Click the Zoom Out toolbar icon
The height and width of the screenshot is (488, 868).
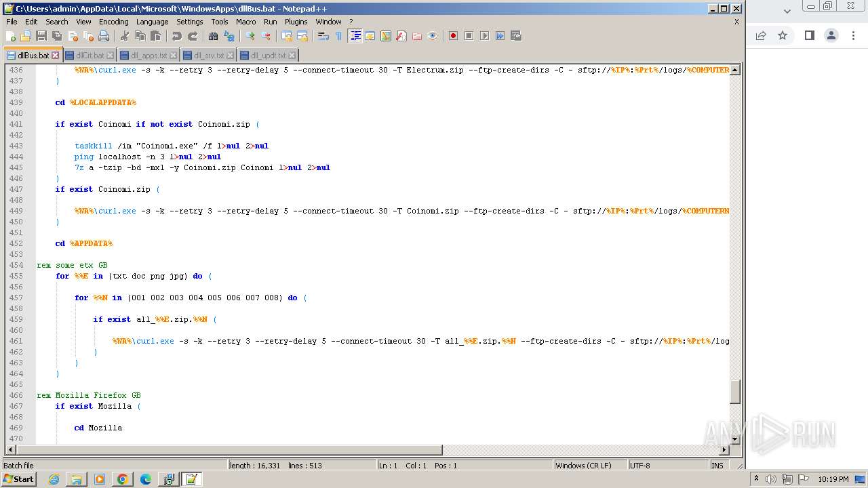266,36
